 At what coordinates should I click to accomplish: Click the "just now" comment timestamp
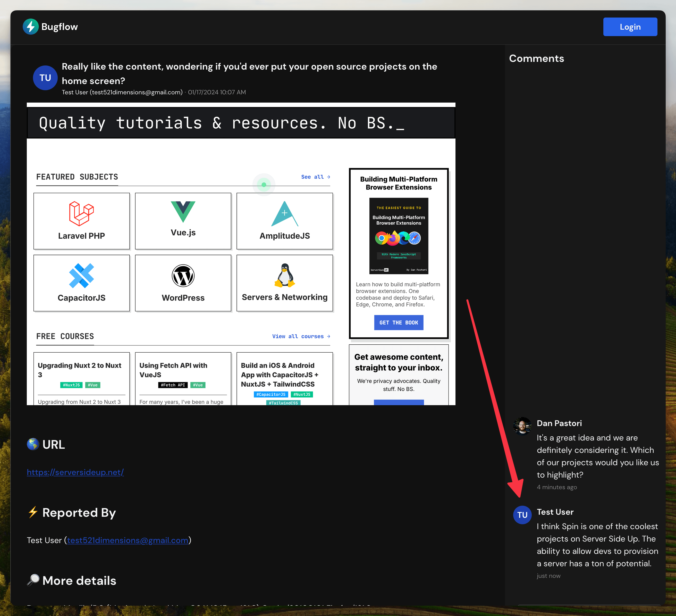click(x=548, y=576)
